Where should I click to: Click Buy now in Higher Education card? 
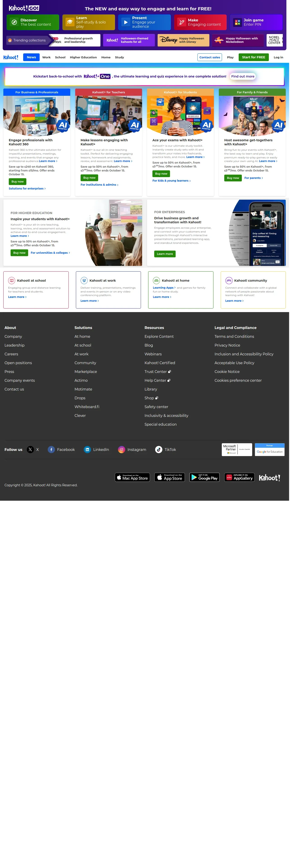(19, 253)
